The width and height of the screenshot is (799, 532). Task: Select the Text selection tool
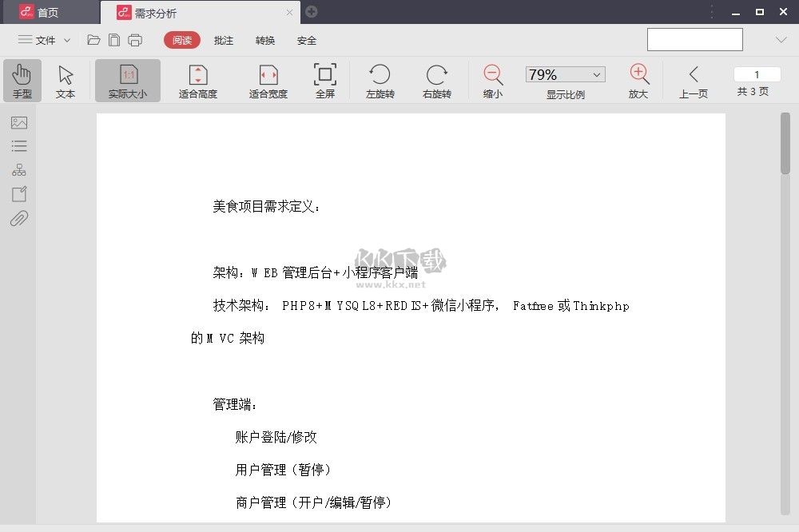(x=66, y=80)
